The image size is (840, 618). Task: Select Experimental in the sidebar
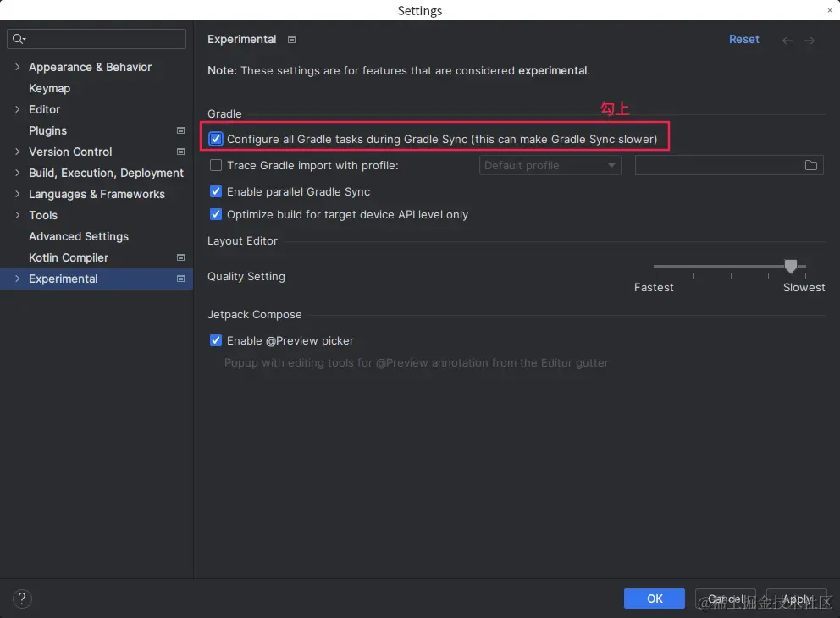[x=97, y=279]
